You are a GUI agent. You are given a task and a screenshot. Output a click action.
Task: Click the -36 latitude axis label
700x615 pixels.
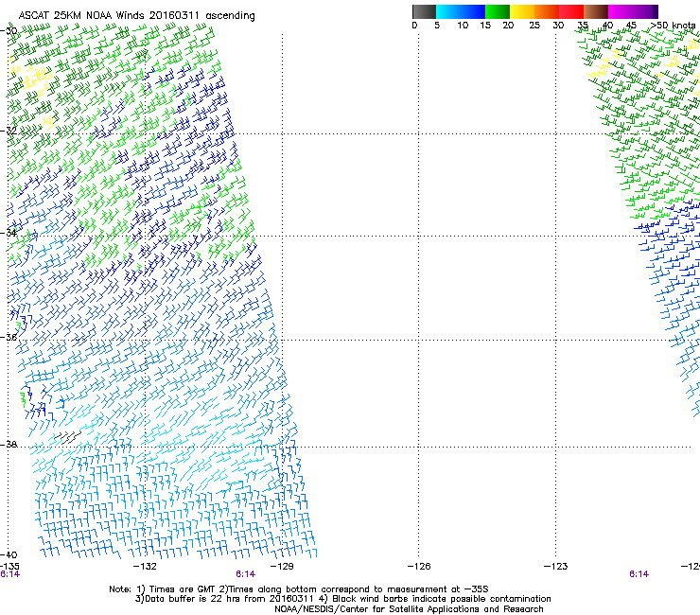9,337
